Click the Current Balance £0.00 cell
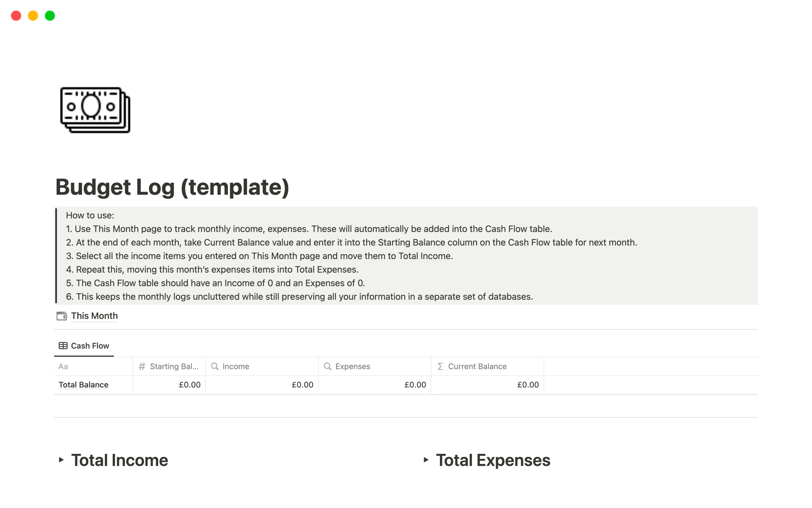The image size is (812, 508). [x=487, y=385]
